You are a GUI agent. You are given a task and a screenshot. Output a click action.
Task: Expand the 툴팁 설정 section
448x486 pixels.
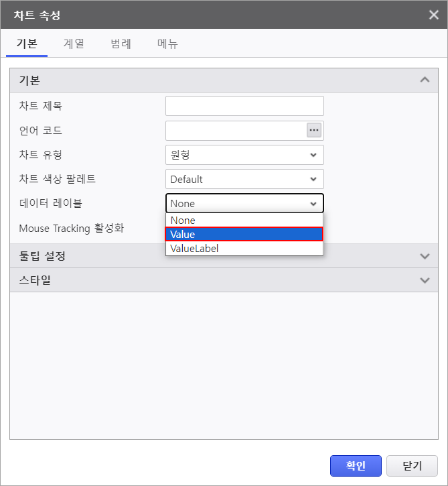(425, 256)
